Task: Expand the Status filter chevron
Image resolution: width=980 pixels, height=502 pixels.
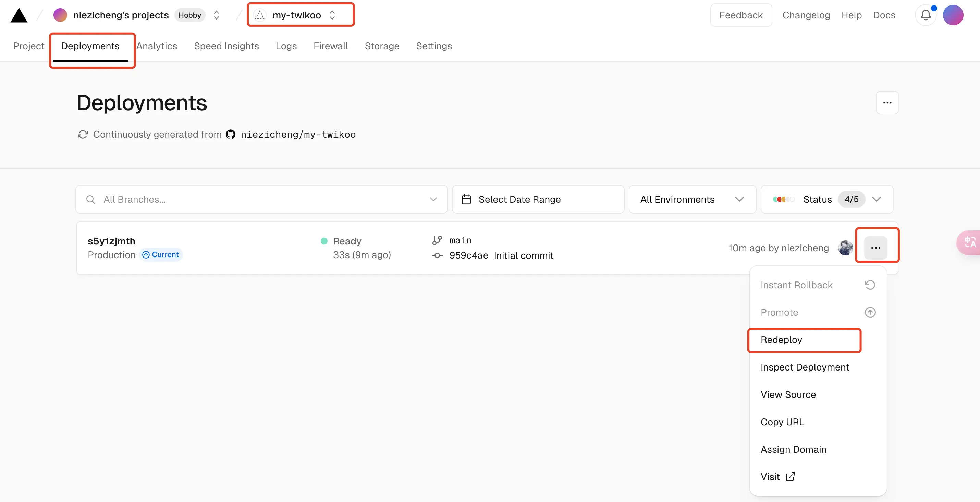Action: [877, 199]
